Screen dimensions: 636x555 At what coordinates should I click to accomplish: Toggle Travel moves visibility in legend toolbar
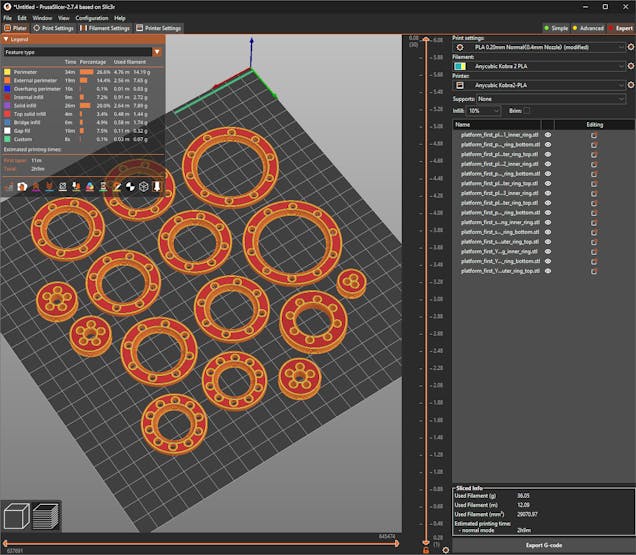(x=9, y=186)
